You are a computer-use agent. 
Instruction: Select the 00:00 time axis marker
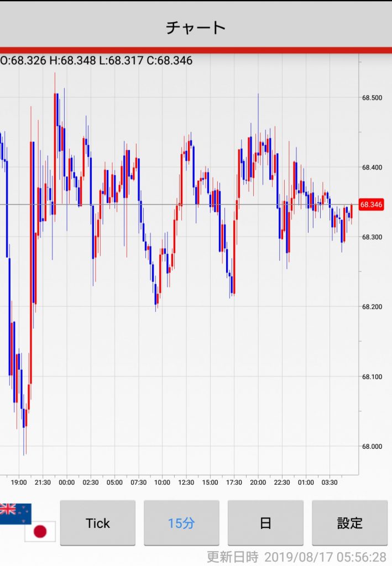pos(66,483)
